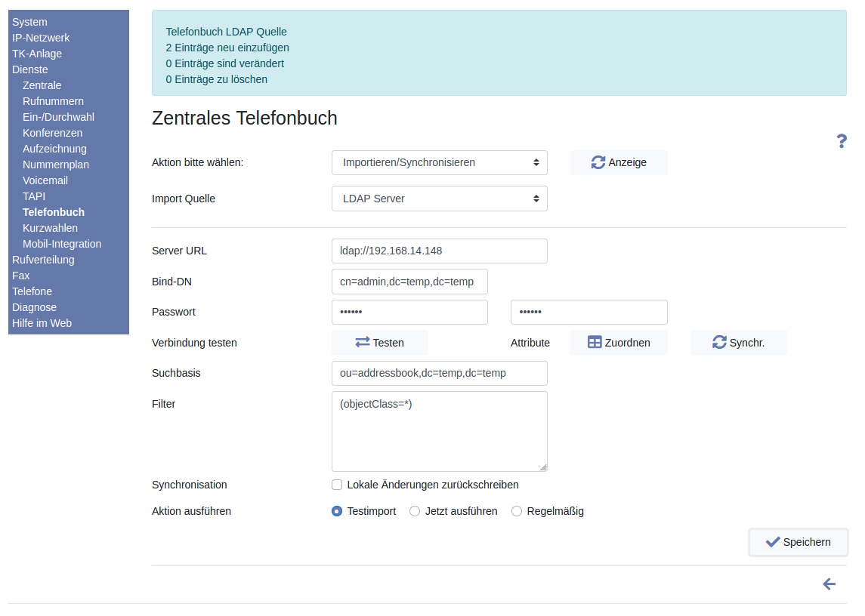The image size is (865, 616).
Task: Open the Hilfe im Web link
Action: 42,323
